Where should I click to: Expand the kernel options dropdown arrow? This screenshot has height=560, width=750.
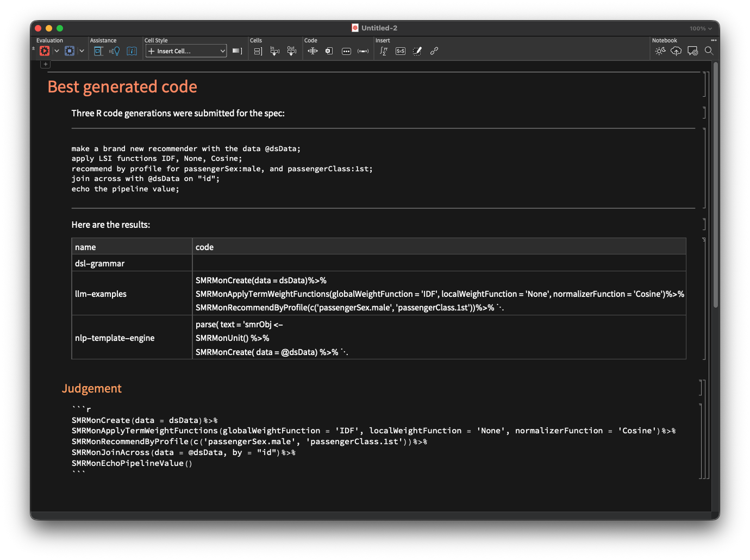point(82,51)
